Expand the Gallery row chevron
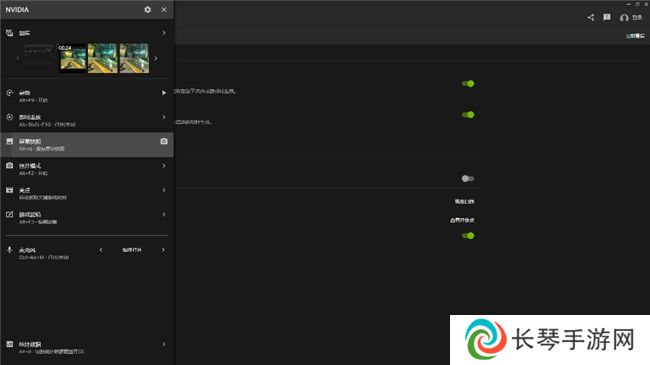The width and height of the screenshot is (650, 365). 164,33
